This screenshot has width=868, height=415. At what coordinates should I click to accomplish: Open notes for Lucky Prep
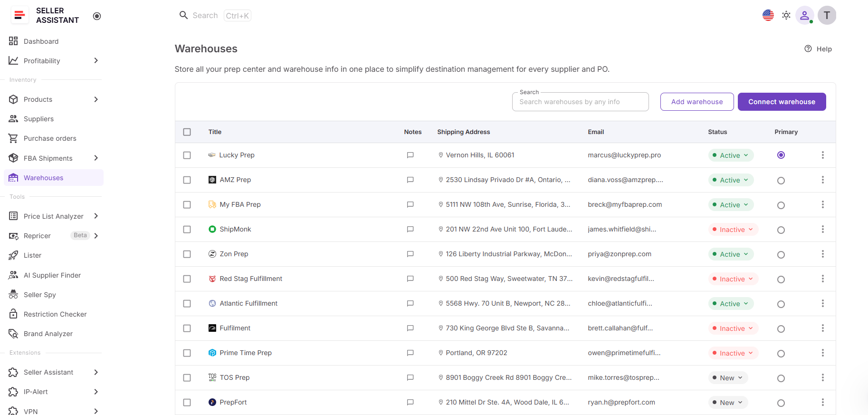tap(410, 155)
